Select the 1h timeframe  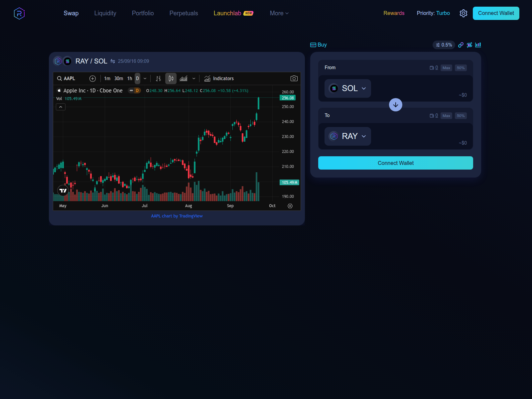click(130, 78)
